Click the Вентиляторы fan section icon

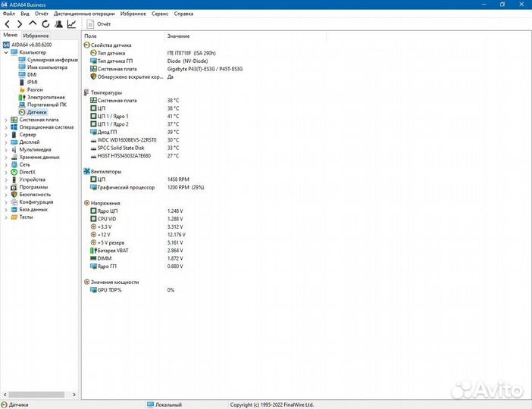click(x=86, y=171)
